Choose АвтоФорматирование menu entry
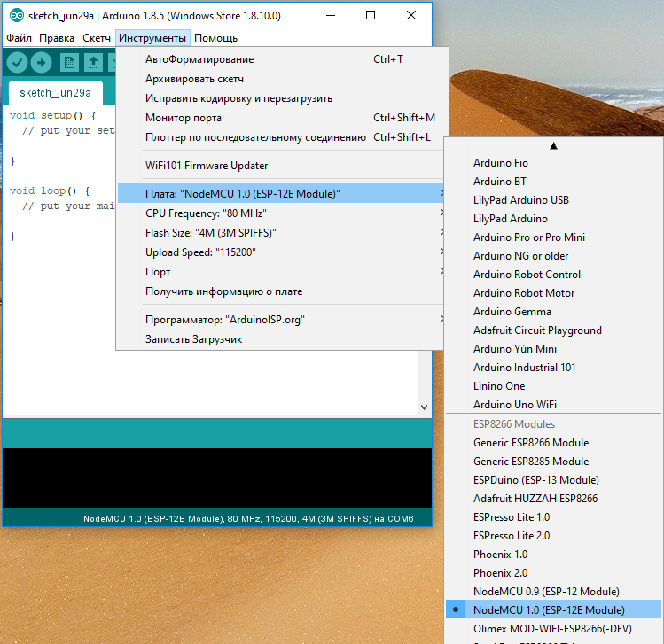Viewport: 664px width, 644px height. pos(280,59)
